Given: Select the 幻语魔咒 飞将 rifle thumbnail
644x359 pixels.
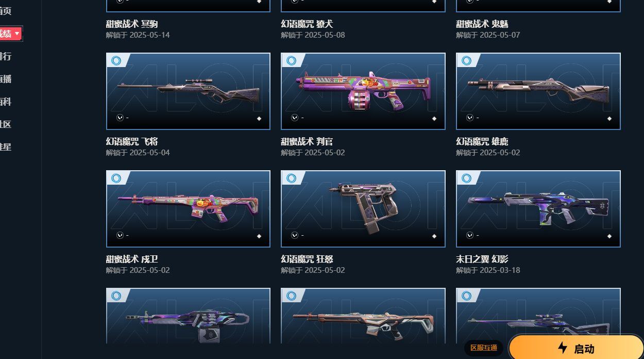Looking at the screenshot, I should pyautogui.click(x=188, y=91).
